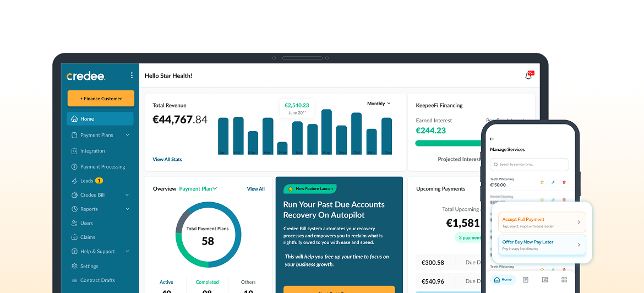Click the Search by service name field
644x293 pixels.
click(x=529, y=164)
